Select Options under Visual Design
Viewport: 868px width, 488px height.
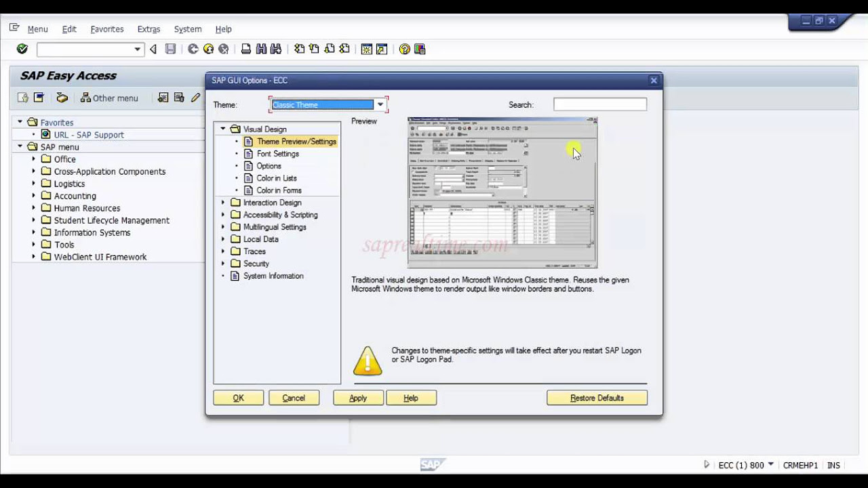click(x=269, y=166)
